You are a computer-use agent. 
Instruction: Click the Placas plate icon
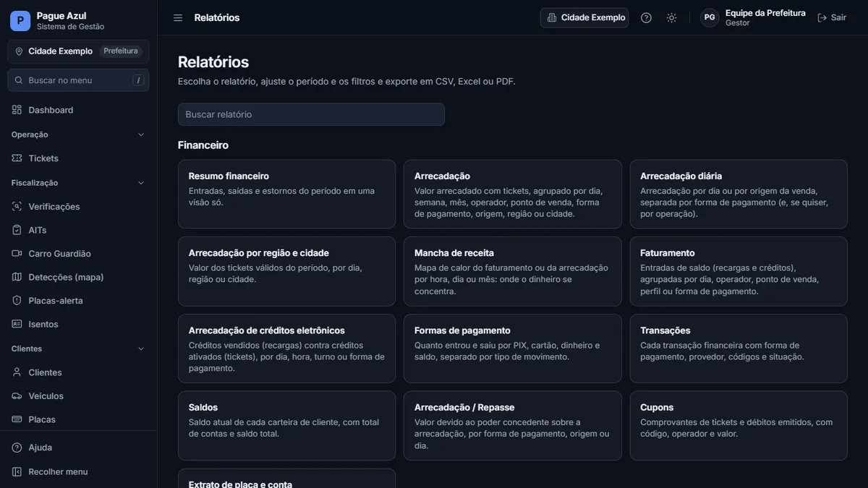pos(17,419)
